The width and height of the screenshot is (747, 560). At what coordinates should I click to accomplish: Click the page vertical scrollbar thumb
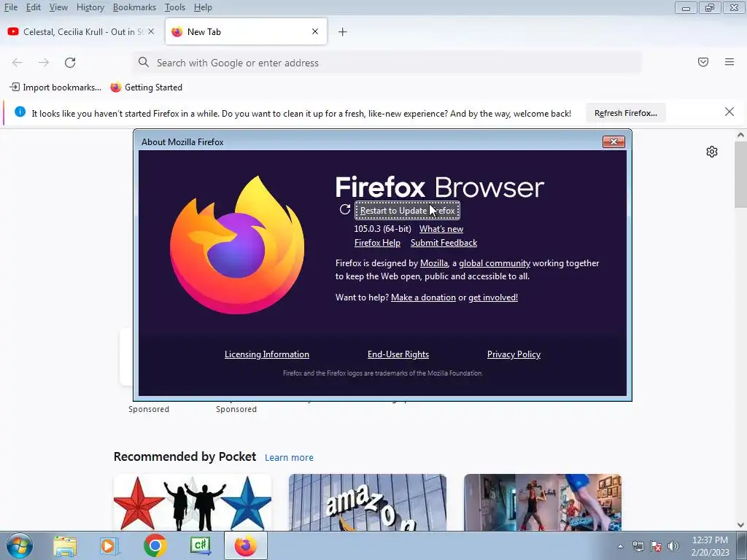tap(740, 174)
